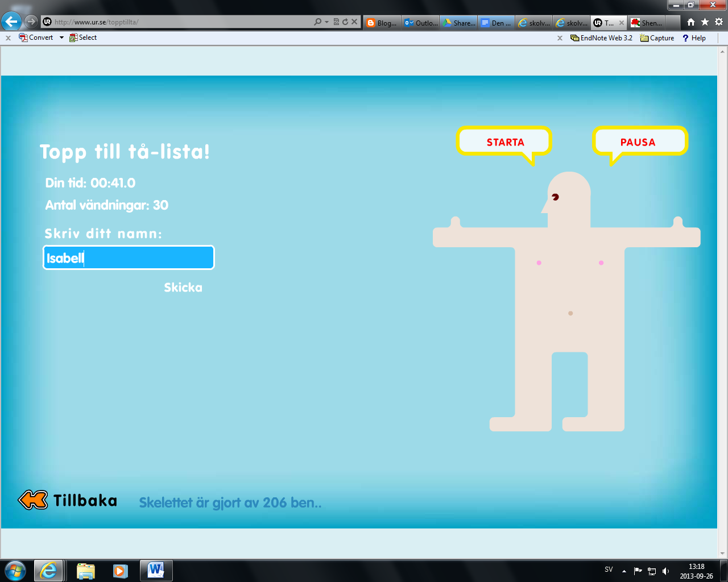This screenshot has height=582, width=728.
Task: Open browser Tools gear icon
Action: [719, 22]
